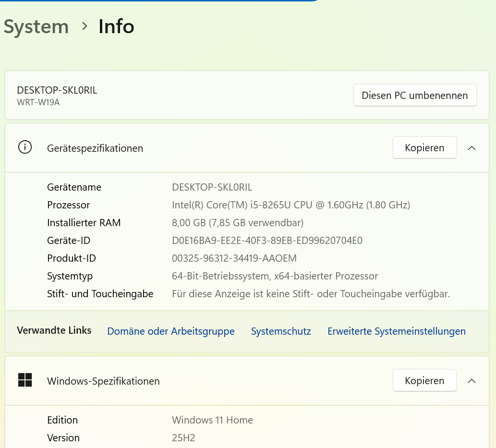
Task: Click the Produkt-ID label
Action: click(72, 258)
